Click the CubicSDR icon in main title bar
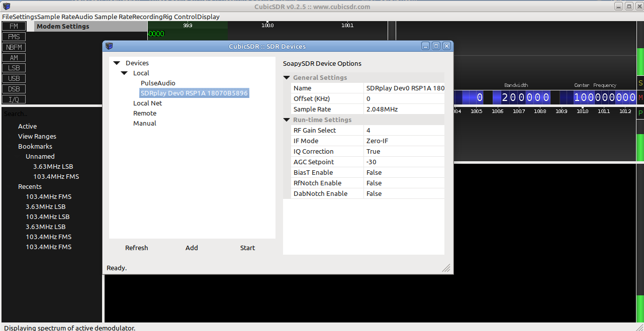 [6, 7]
